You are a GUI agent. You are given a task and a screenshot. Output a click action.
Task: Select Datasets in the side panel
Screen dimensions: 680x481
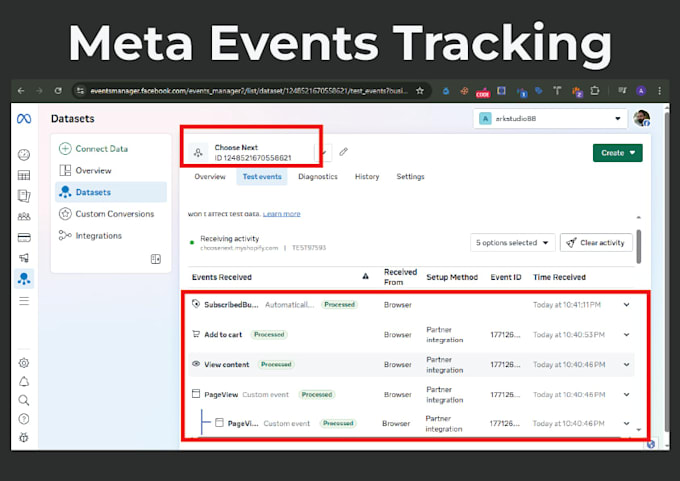111,192
